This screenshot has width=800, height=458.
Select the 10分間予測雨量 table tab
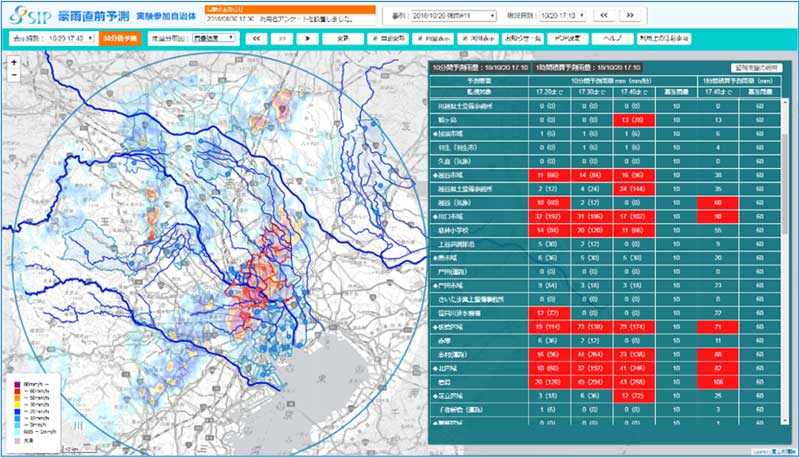[x=479, y=66]
